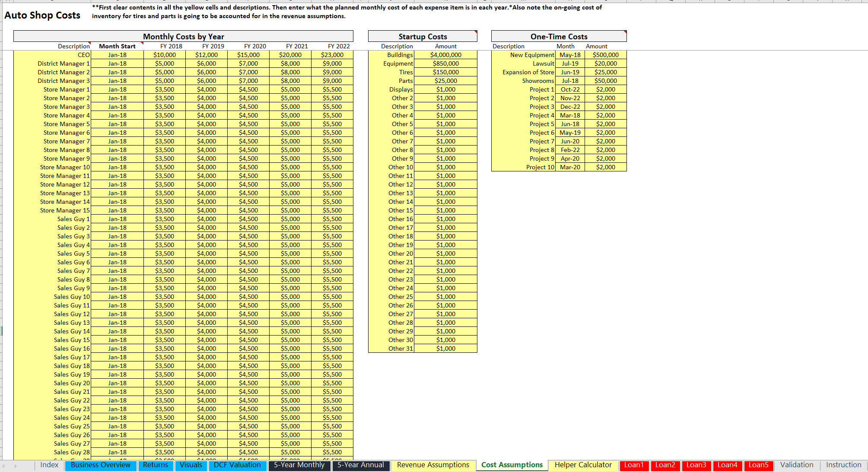Switch to DCF Valuation tab
The width and height of the screenshot is (868, 472).
[237, 465]
